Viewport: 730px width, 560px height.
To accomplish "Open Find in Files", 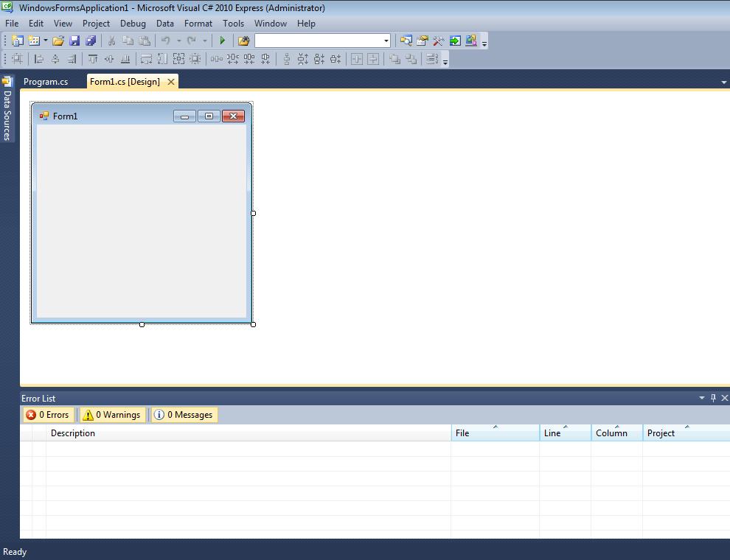I will tap(243, 41).
